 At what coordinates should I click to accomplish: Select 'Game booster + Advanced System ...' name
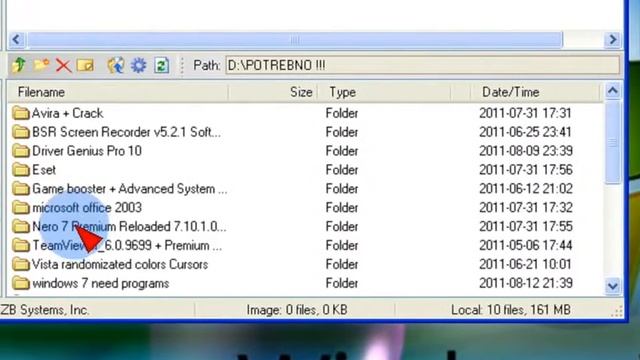129,189
